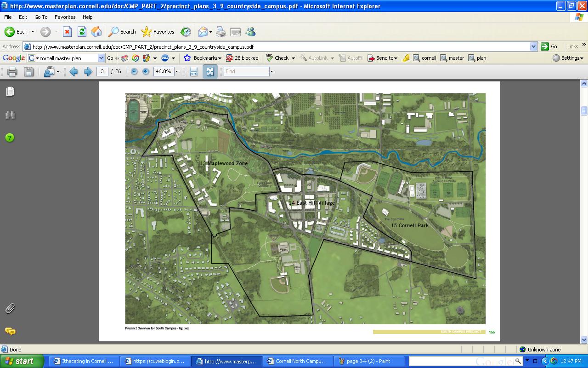Open the File menu
Image resolution: width=588 pixels, height=368 pixels.
pos(8,17)
